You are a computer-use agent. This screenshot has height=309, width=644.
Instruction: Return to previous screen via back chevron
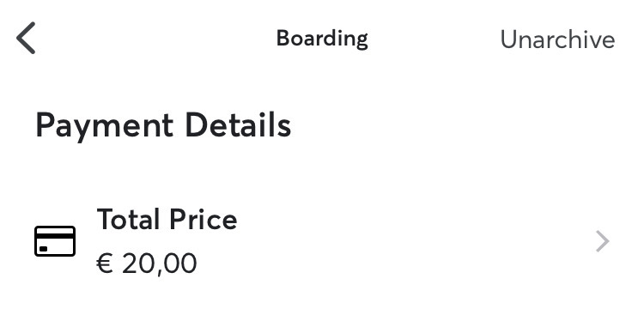point(26,38)
